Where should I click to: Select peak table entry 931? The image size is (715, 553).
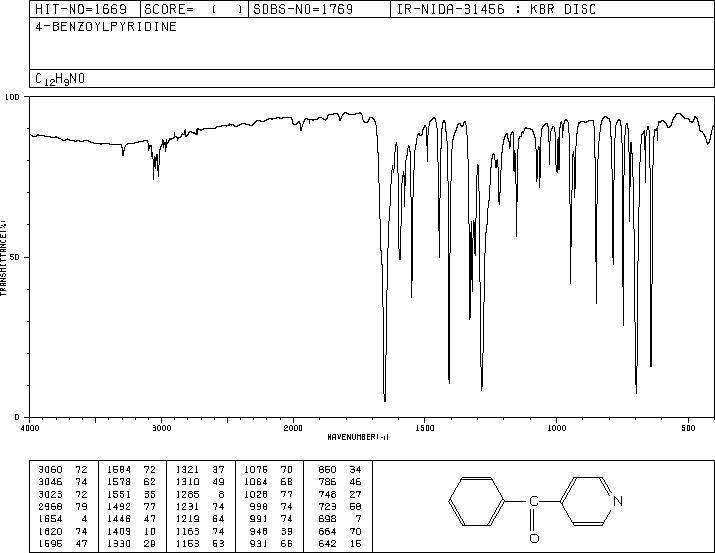point(259,544)
